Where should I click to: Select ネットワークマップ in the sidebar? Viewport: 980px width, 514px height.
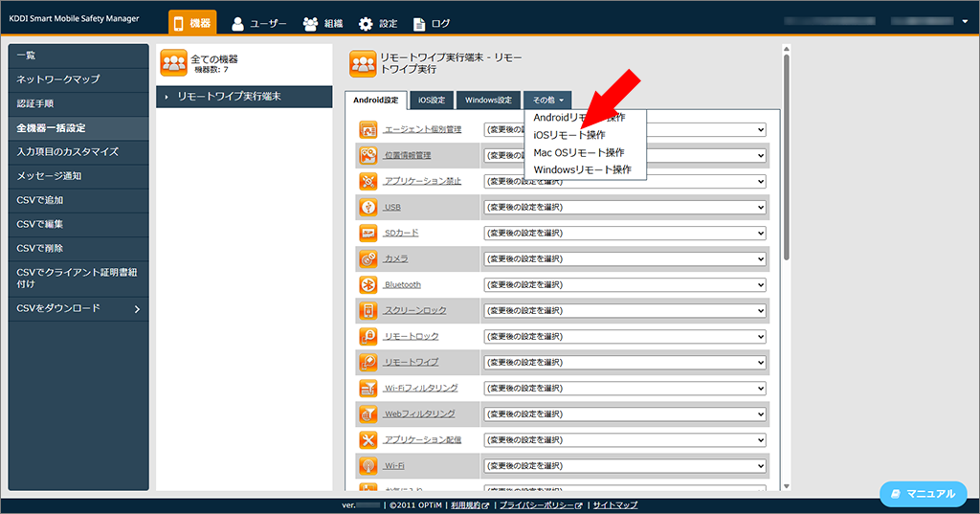[78, 79]
